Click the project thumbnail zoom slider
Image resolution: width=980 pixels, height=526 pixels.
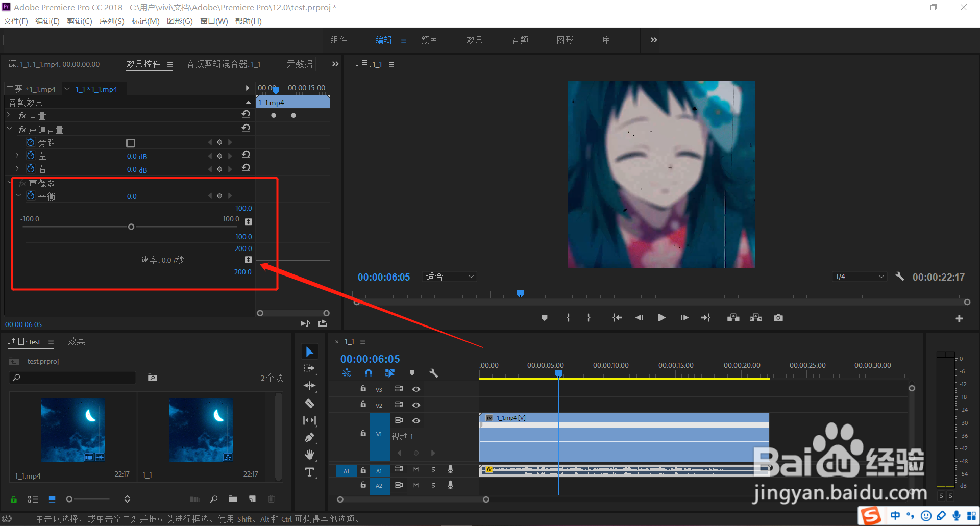(69, 499)
